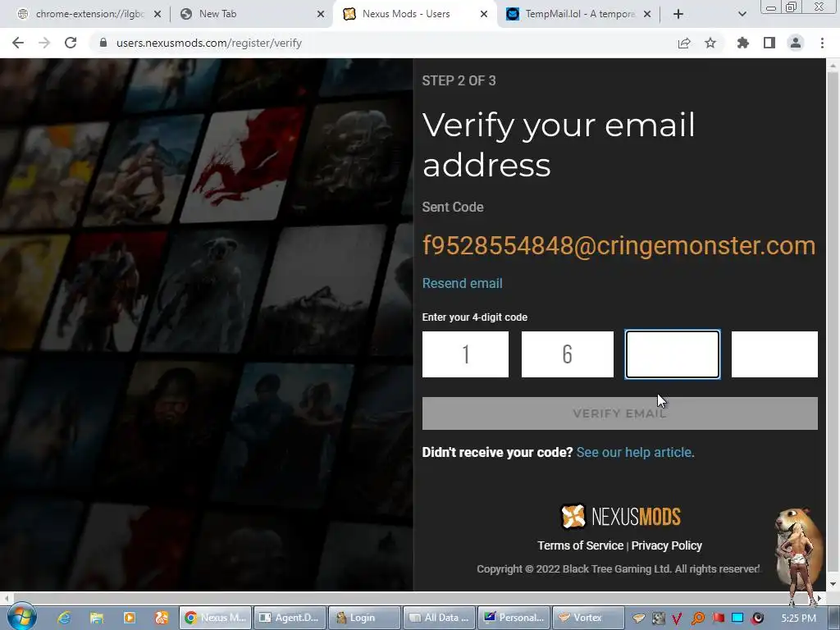Open the Login taskbar window
Viewport: 840px width, 630px height.
coord(364,618)
